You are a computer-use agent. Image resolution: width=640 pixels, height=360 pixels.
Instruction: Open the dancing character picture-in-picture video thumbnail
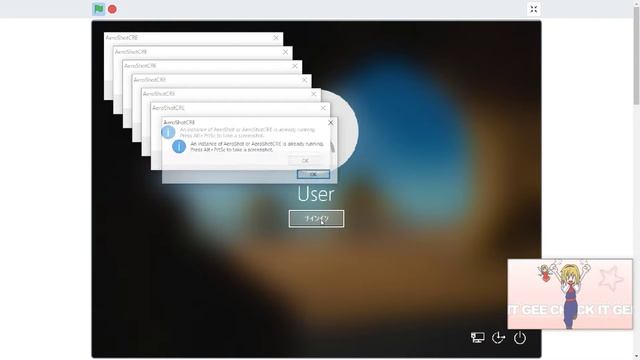point(570,294)
